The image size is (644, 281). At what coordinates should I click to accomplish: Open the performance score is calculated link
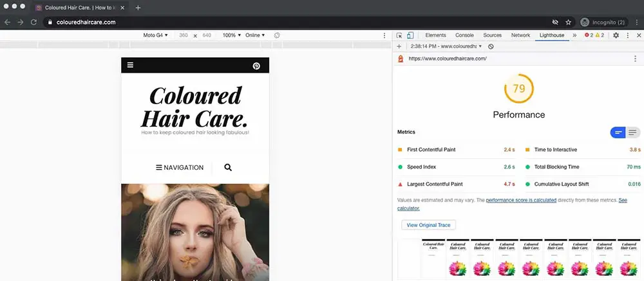click(521, 200)
